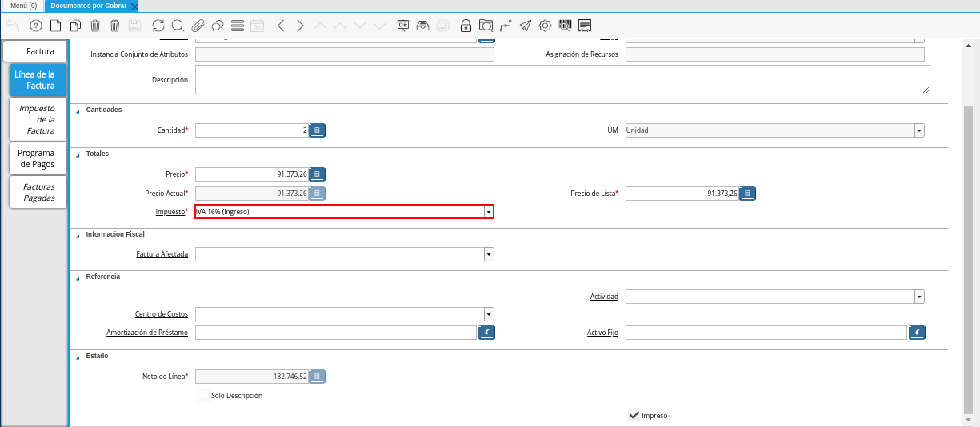Click the Activo Fijo lookup button

917,333
